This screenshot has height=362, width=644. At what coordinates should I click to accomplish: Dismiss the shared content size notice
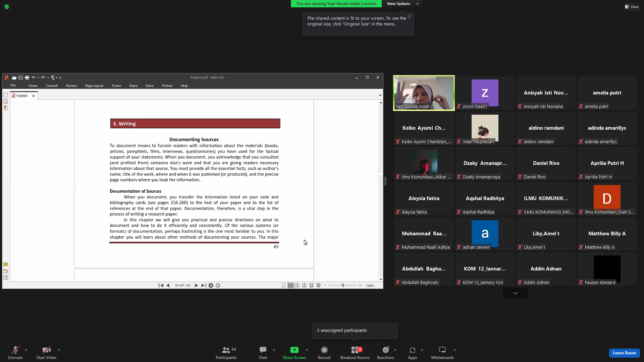pyautogui.click(x=410, y=16)
